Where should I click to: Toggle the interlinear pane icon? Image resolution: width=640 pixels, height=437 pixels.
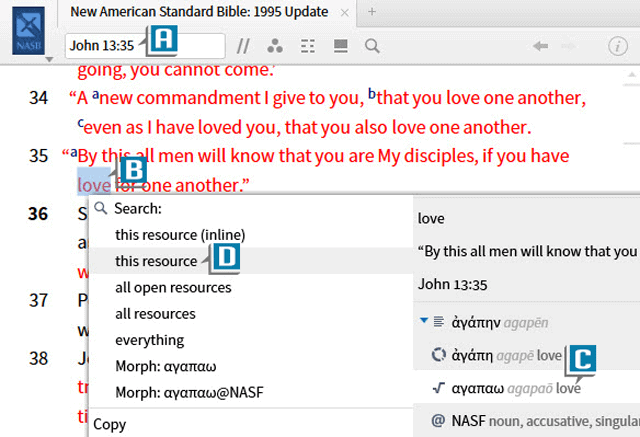click(x=308, y=46)
